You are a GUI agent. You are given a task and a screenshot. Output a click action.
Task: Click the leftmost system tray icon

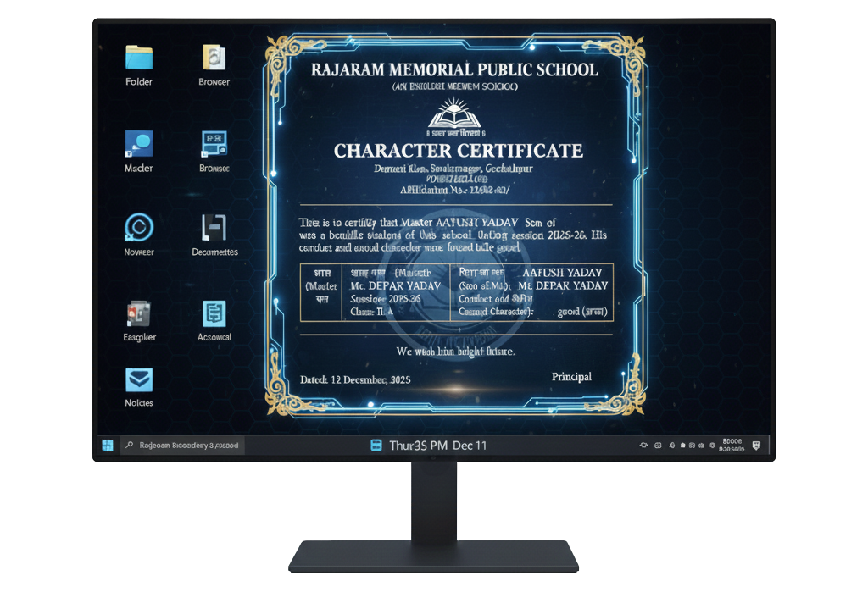click(643, 446)
